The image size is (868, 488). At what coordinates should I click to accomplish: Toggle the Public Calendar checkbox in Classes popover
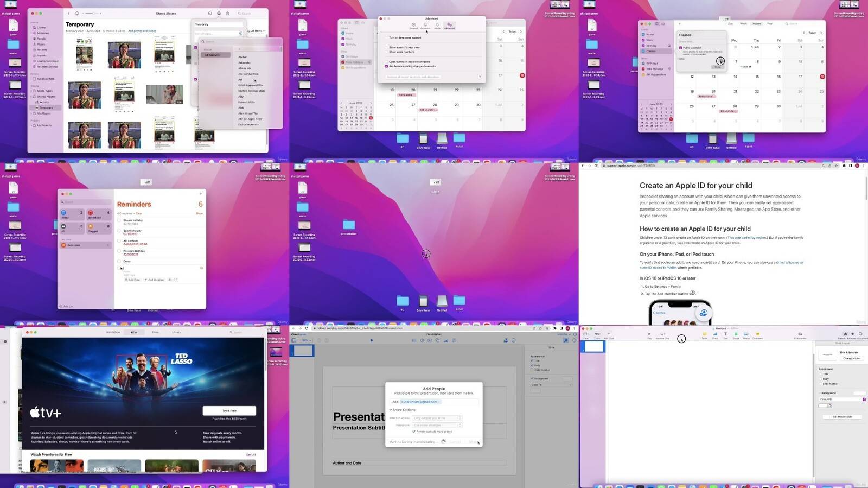point(681,48)
